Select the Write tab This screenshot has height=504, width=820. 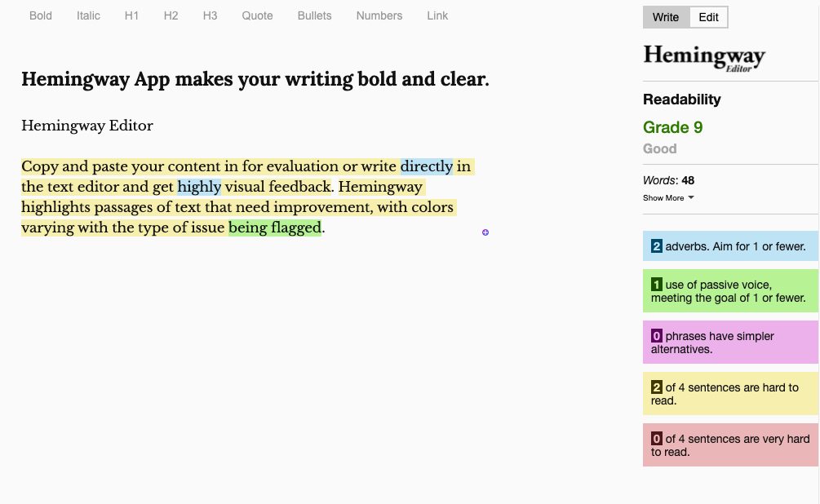(x=665, y=16)
